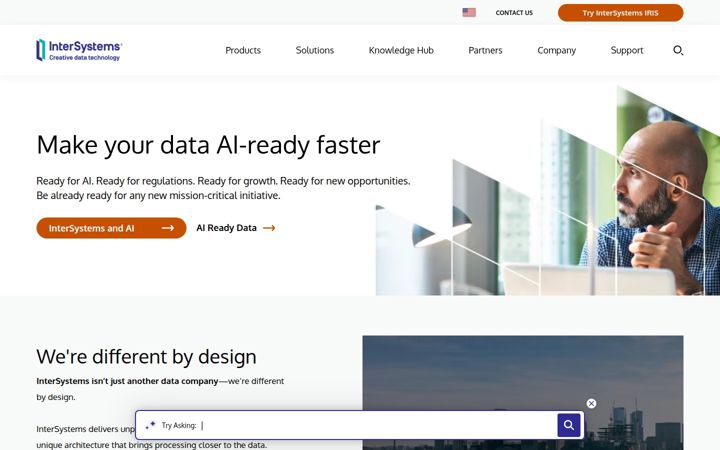Click the InterSystems logo

click(79, 50)
